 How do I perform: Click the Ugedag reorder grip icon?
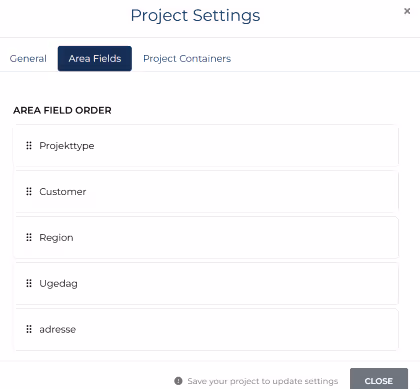29,283
